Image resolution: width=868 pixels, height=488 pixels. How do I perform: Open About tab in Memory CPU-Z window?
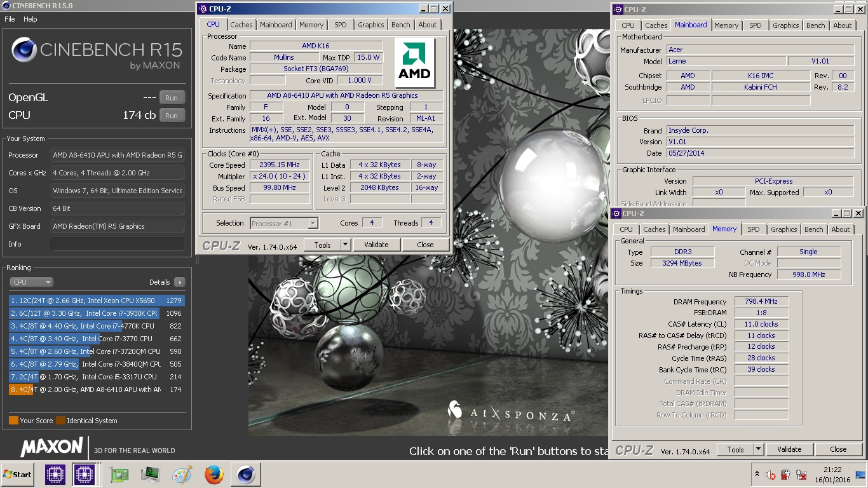(x=841, y=229)
